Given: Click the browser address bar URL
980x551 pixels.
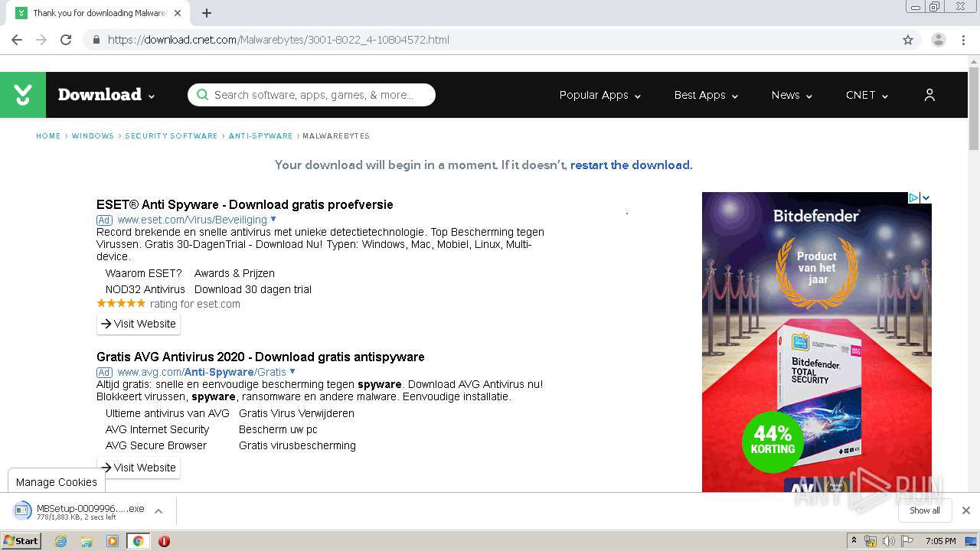Looking at the screenshot, I should pos(279,40).
